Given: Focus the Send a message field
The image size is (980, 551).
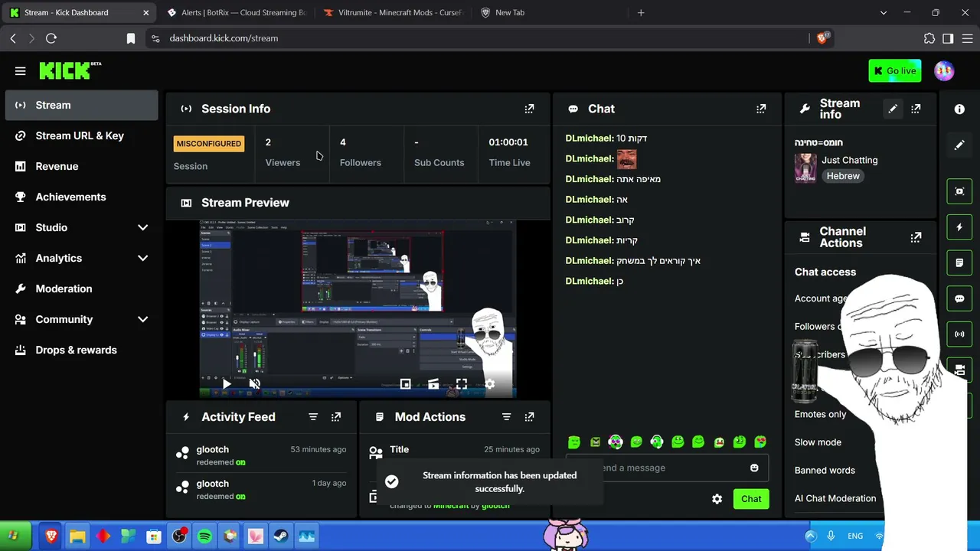Looking at the screenshot, I should (667, 468).
